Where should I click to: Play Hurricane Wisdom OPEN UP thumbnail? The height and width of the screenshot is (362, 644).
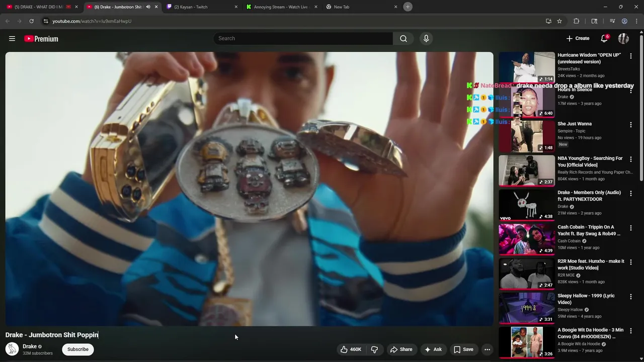(x=527, y=67)
